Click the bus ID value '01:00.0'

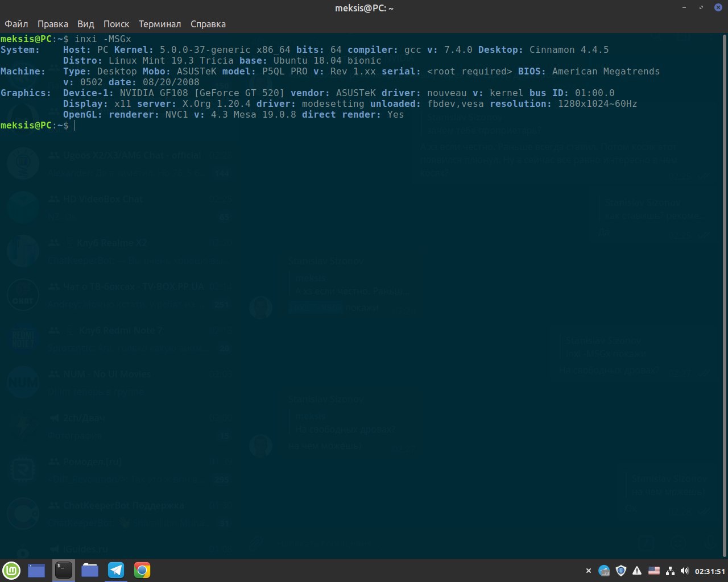[x=595, y=93]
